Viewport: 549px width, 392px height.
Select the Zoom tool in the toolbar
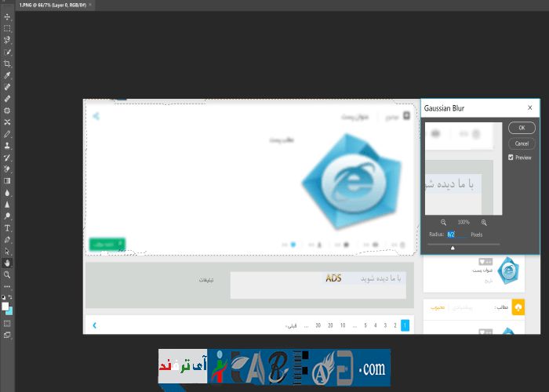(x=7, y=275)
